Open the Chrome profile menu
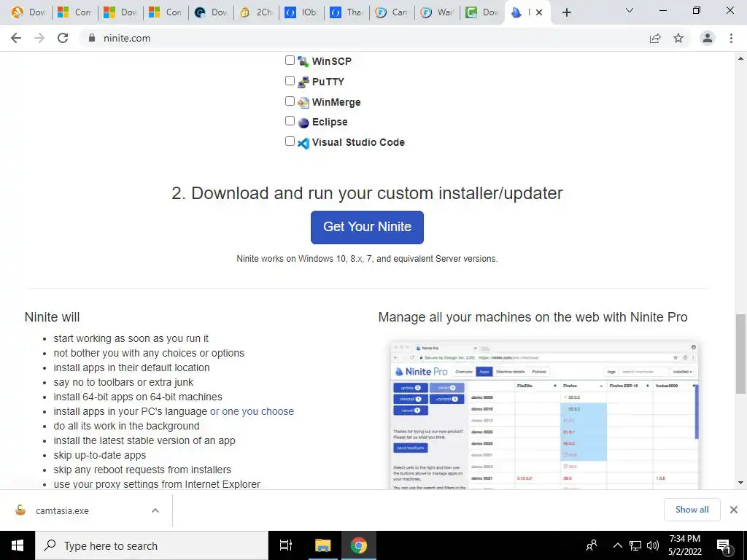The image size is (747, 560). [708, 38]
